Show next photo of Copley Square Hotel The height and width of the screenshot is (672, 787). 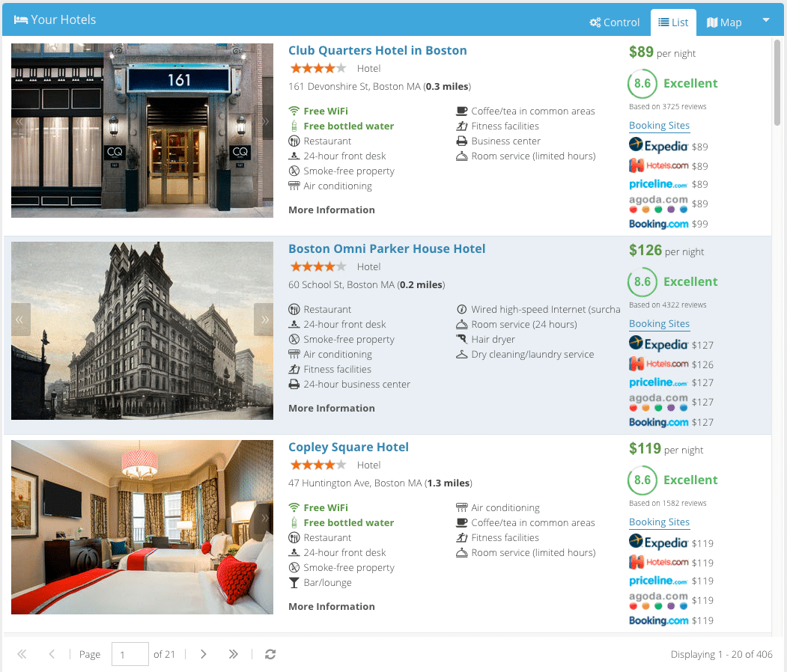264,518
